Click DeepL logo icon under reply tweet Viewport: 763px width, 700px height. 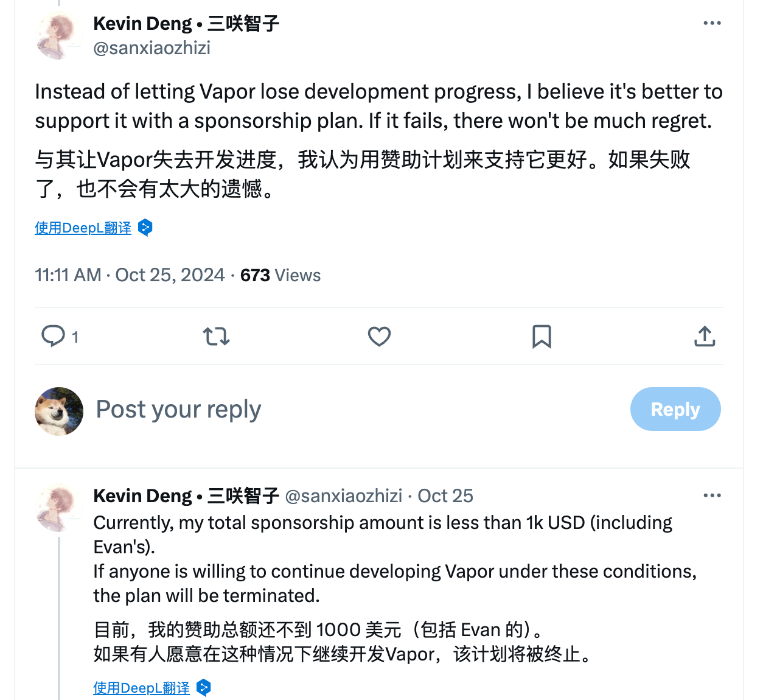(x=204, y=688)
